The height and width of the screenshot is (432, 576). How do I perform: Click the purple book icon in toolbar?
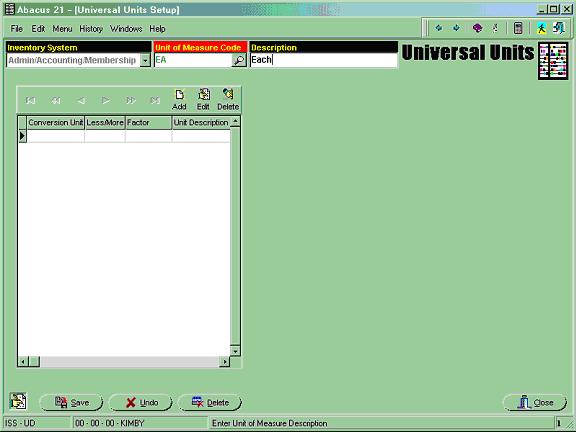tap(478, 28)
